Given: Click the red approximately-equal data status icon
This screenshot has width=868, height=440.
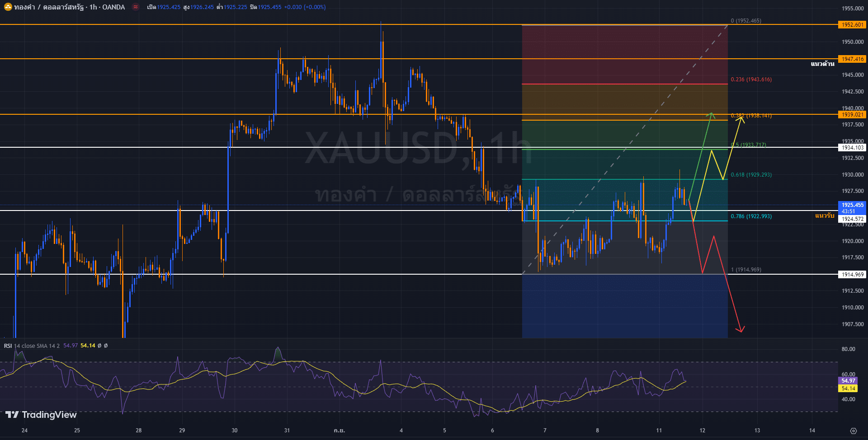Looking at the screenshot, I should pos(135,7).
